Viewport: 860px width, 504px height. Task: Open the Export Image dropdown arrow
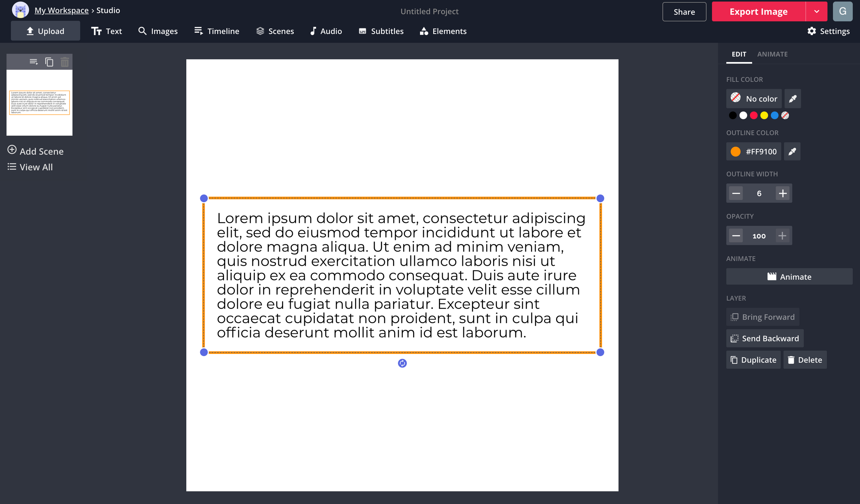[x=816, y=11]
